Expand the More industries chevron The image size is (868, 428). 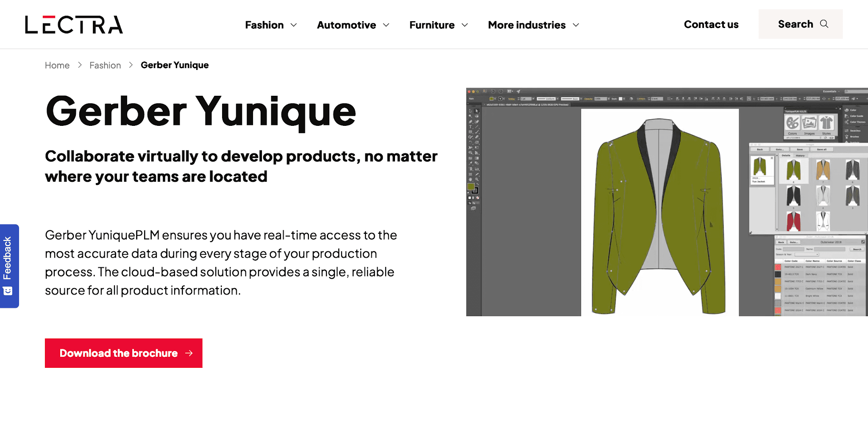coord(576,25)
